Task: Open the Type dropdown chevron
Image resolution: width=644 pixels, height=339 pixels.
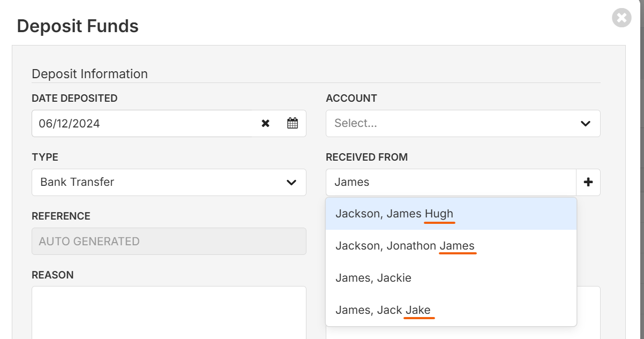Action: (x=291, y=183)
